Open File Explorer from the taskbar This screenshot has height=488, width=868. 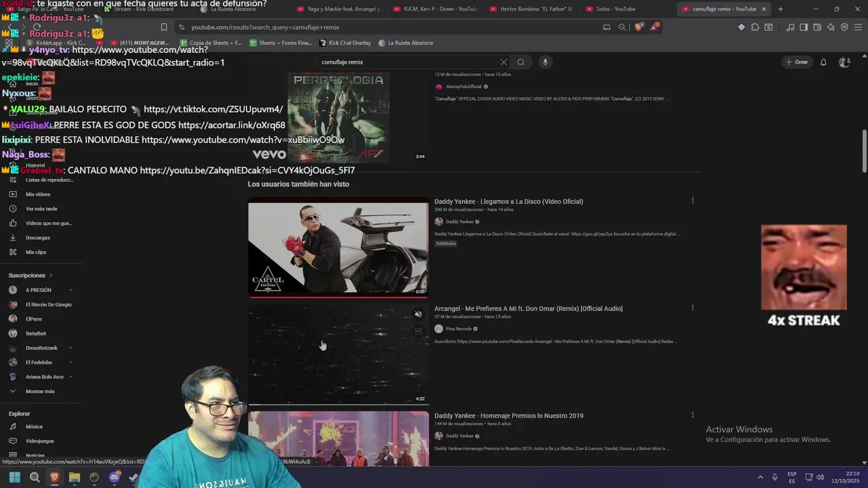click(75, 477)
